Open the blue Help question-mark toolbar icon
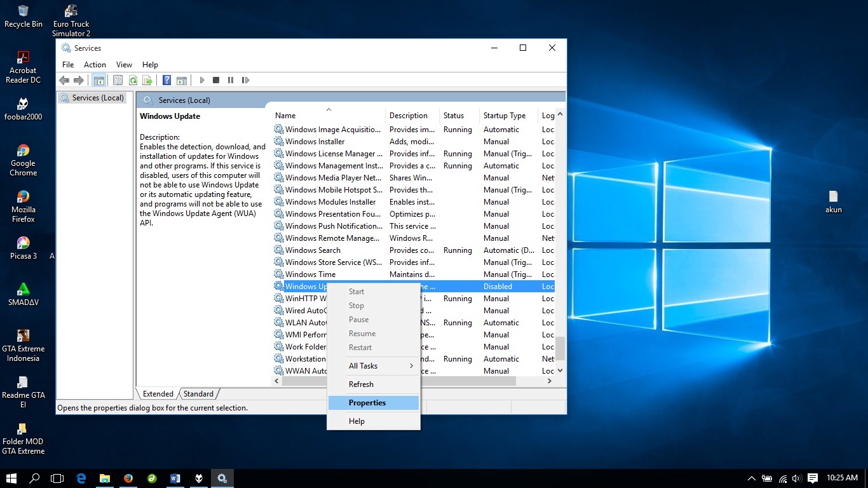 click(166, 80)
